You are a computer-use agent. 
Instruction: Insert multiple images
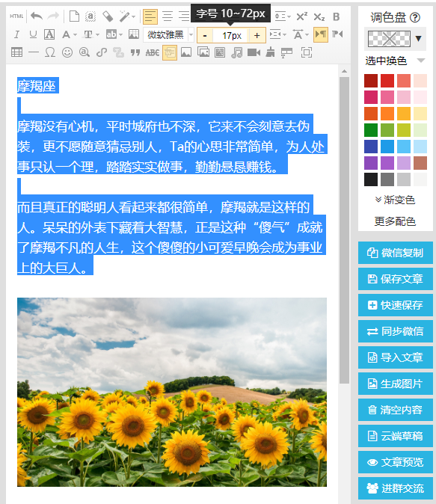tap(203, 52)
